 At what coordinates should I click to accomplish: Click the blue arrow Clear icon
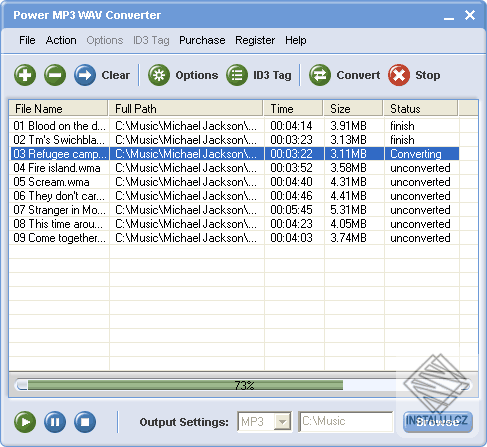[x=85, y=75]
